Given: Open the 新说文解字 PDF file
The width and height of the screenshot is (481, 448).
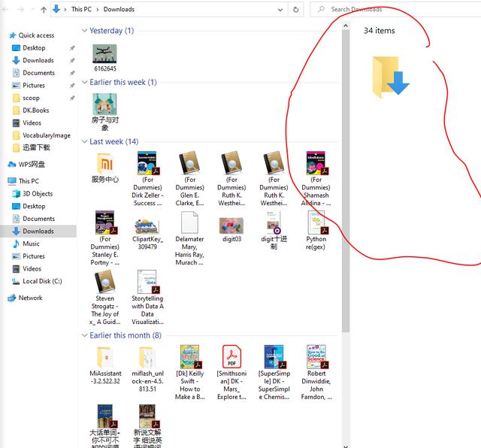Looking at the screenshot, I should [x=147, y=425].
